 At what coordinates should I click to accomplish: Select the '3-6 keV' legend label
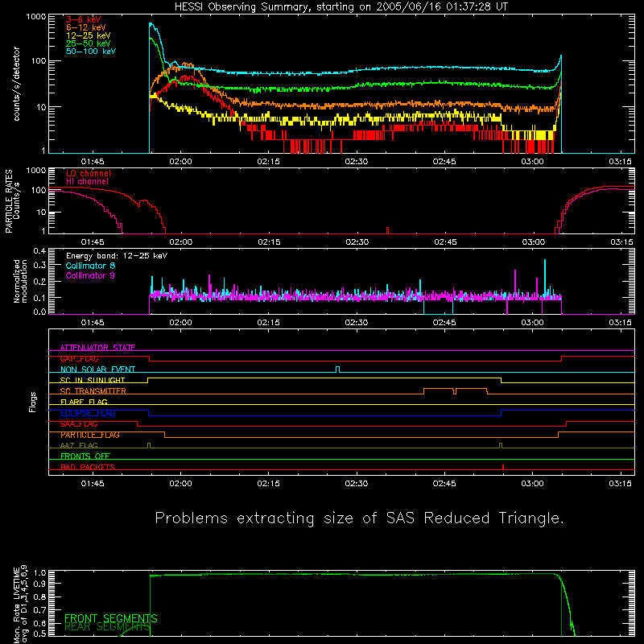[x=83, y=19]
